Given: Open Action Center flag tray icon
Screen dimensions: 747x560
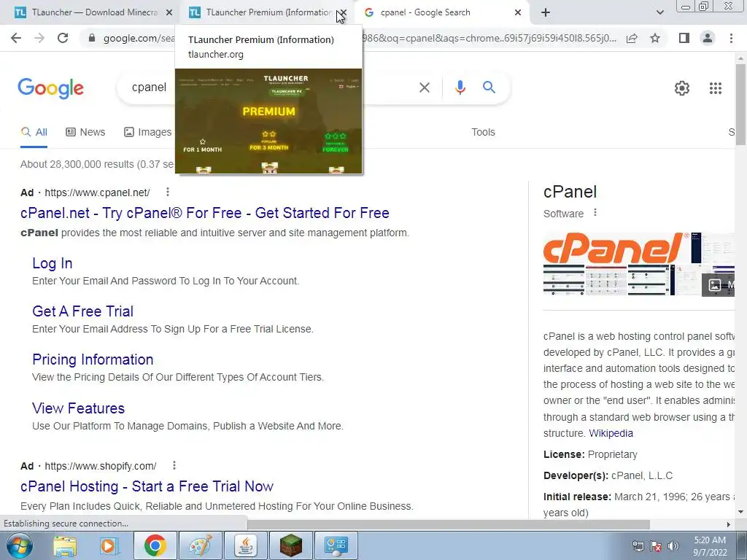Looking at the screenshot, I should pyautogui.click(x=656, y=546).
